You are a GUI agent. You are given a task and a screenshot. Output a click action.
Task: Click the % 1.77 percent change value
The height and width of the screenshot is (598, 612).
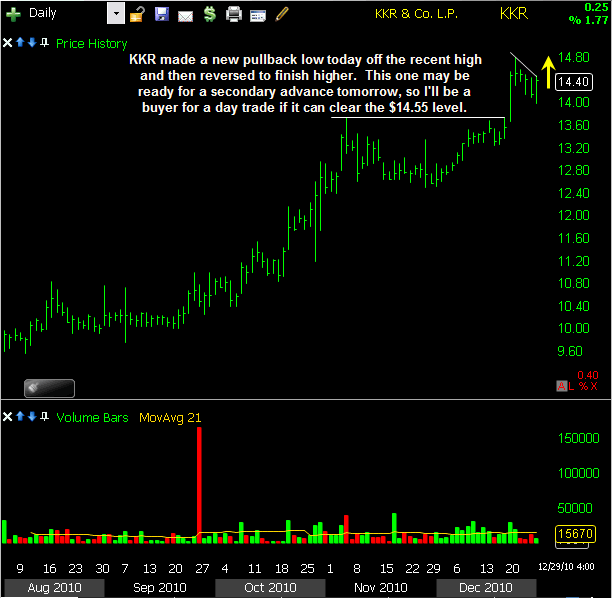click(x=589, y=20)
